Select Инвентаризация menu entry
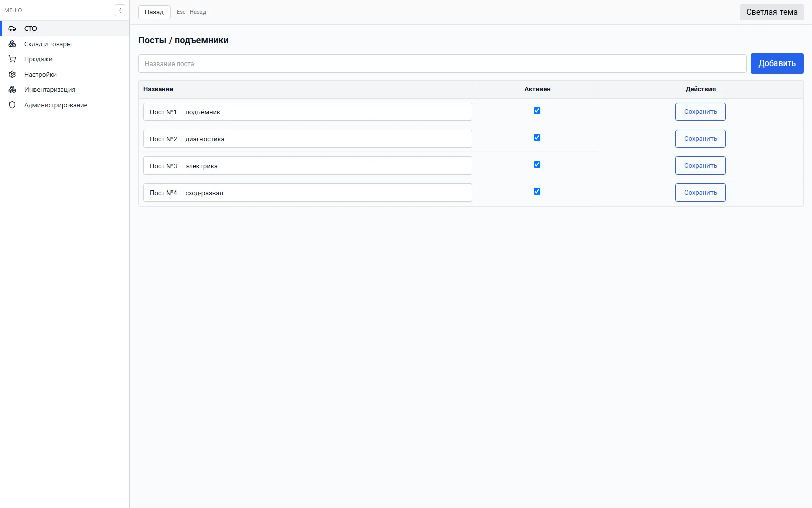The width and height of the screenshot is (812, 508). click(x=65, y=90)
